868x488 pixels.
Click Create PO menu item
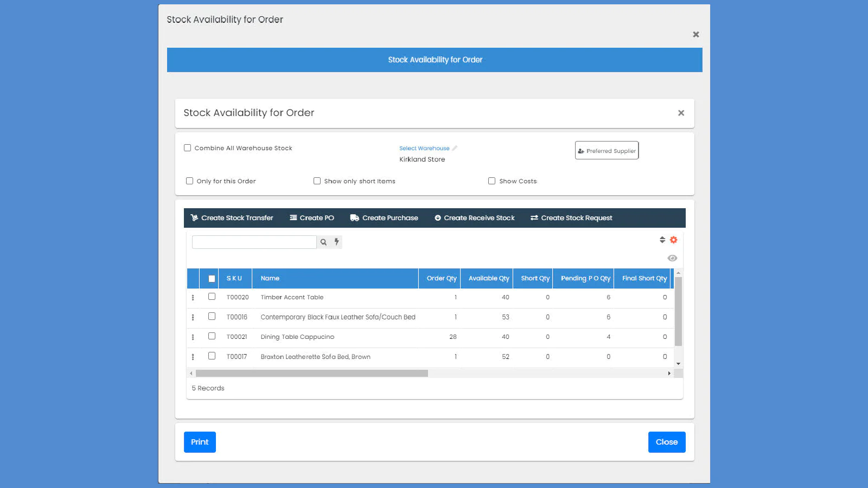point(312,218)
